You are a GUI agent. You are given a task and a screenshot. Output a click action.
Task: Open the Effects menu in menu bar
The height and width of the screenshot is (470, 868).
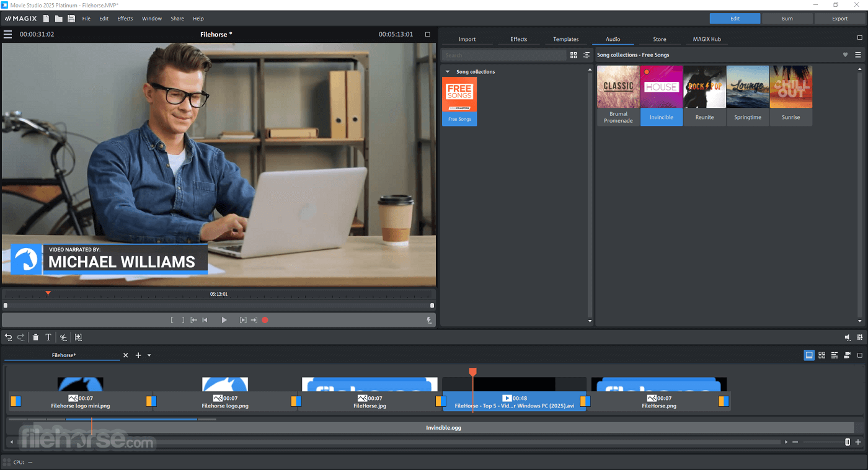[125, 19]
